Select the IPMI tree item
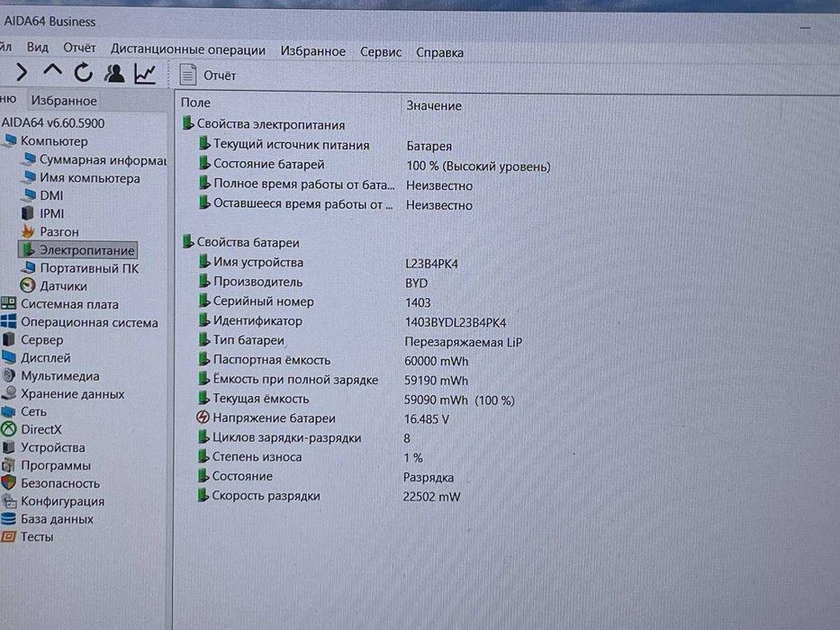The height and width of the screenshot is (630, 840). pyautogui.click(x=43, y=214)
